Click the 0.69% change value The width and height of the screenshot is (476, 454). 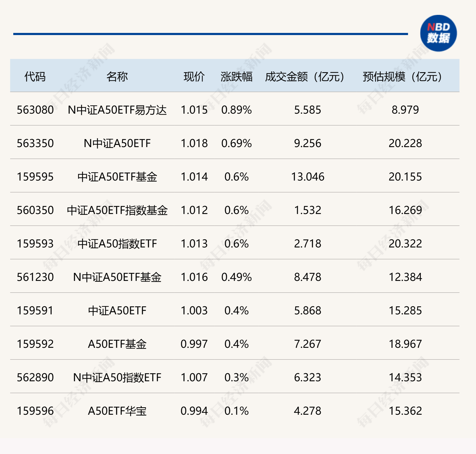coord(236,143)
